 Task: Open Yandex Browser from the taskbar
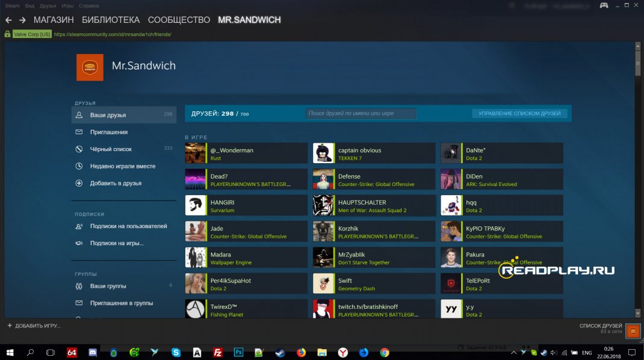coord(343,352)
